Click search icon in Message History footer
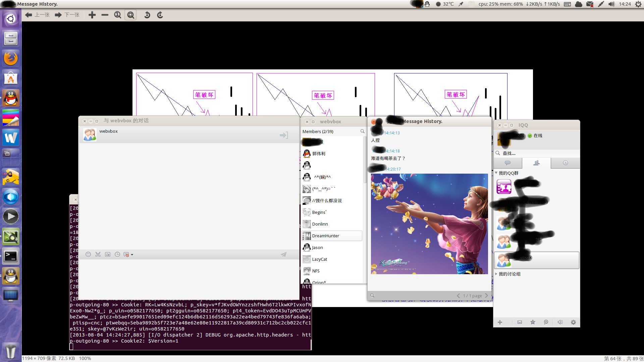 coord(372,296)
